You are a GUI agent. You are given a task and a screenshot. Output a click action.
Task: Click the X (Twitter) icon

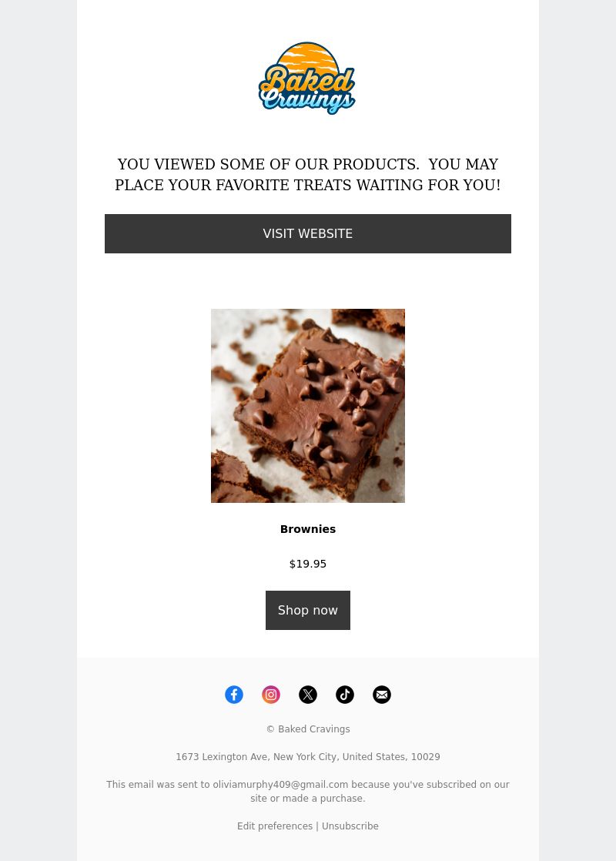(308, 695)
